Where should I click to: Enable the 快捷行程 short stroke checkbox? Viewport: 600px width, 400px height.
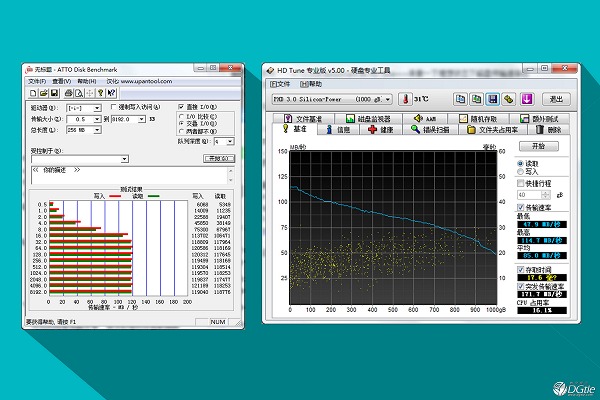(520, 183)
